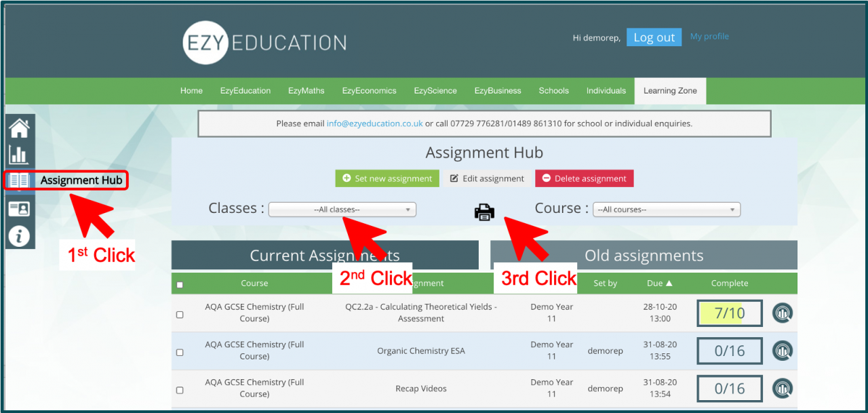Click the Set by column header
The width and height of the screenshot is (868, 413).
coord(605,283)
